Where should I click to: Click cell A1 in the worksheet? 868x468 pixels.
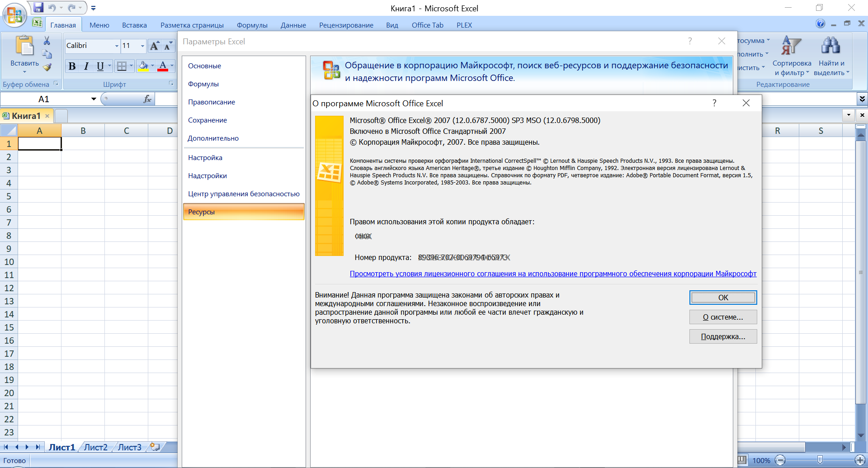pyautogui.click(x=40, y=144)
